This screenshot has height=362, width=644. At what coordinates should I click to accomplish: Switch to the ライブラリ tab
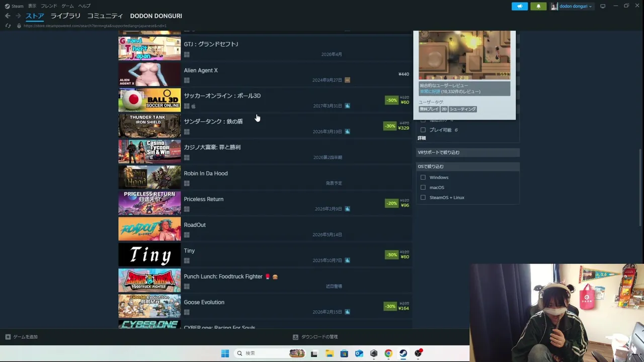65,16
